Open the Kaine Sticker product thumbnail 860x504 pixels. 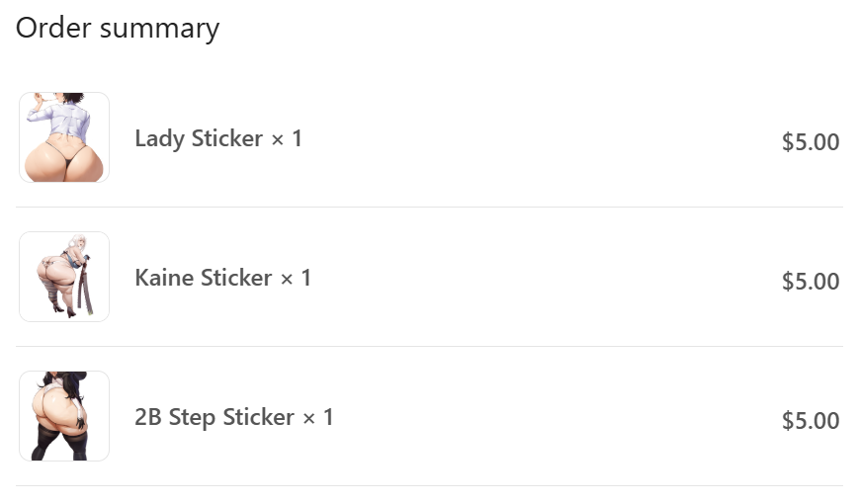click(x=64, y=277)
